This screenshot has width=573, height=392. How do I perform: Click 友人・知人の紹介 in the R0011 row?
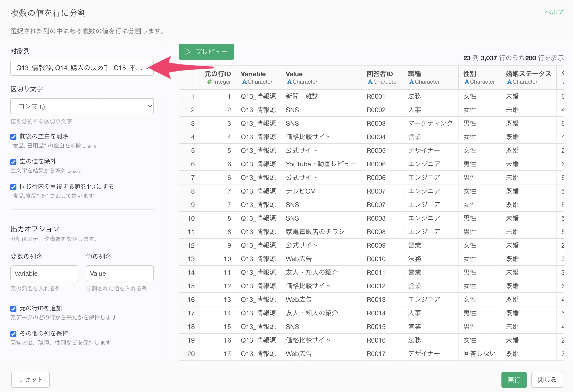(321, 272)
